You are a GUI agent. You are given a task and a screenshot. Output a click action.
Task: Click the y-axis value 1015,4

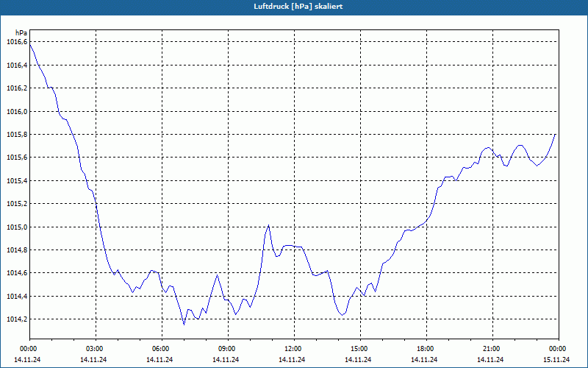point(17,181)
